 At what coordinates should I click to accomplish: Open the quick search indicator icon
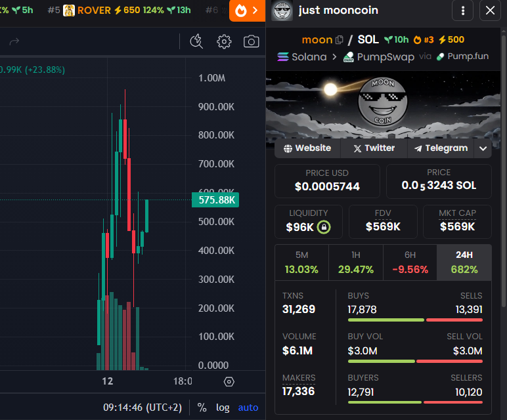click(x=196, y=42)
